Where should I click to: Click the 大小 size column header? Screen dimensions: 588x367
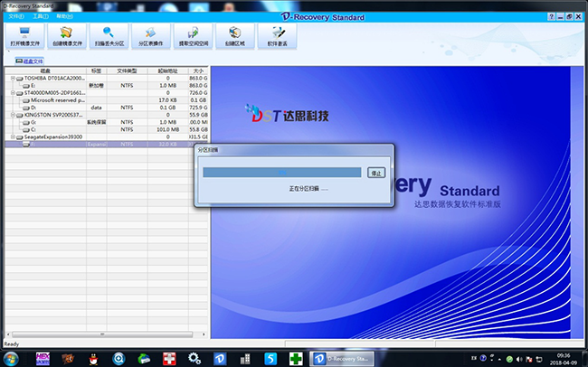click(x=198, y=71)
